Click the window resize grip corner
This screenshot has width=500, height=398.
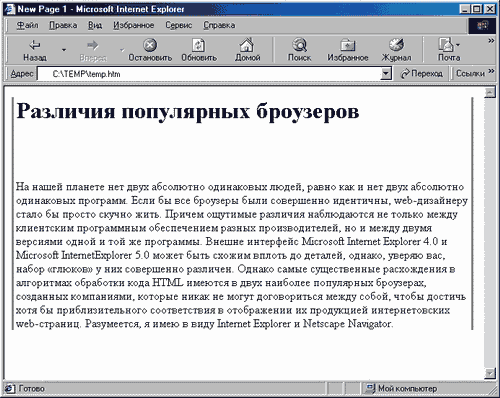click(x=491, y=390)
